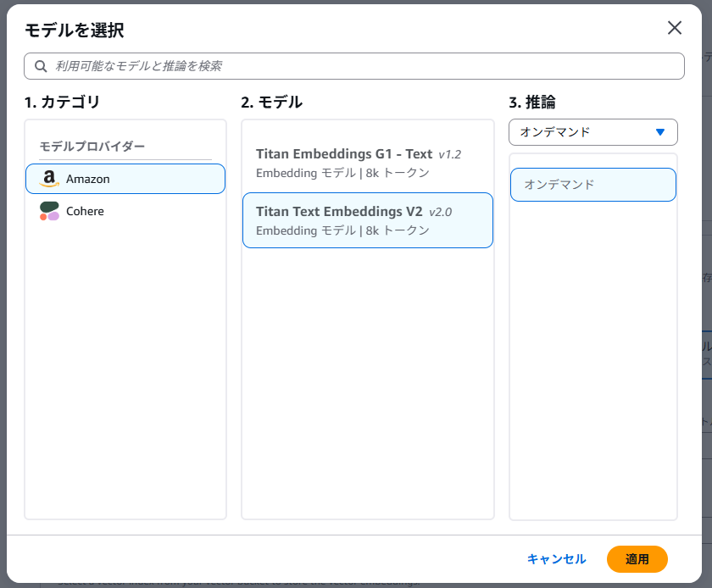Open the オンデマンド inference dropdown
This screenshot has width=712, height=588.
pyautogui.click(x=593, y=132)
